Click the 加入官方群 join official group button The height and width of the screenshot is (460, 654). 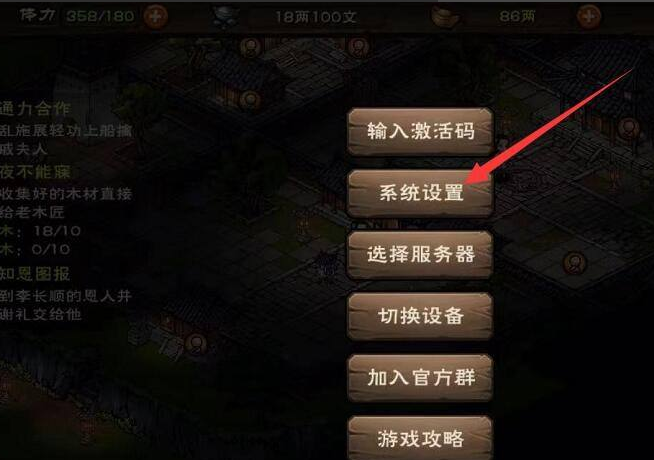(x=420, y=377)
